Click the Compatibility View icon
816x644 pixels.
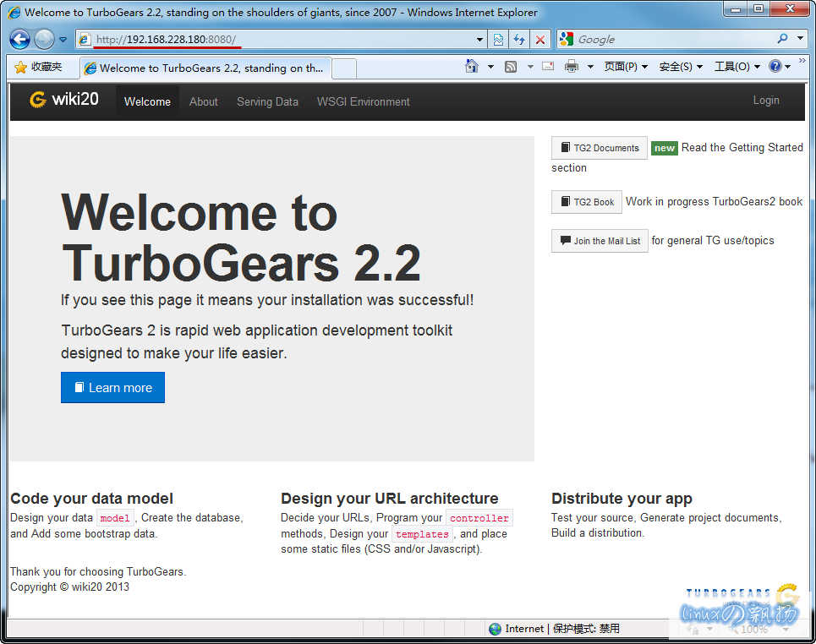point(498,39)
